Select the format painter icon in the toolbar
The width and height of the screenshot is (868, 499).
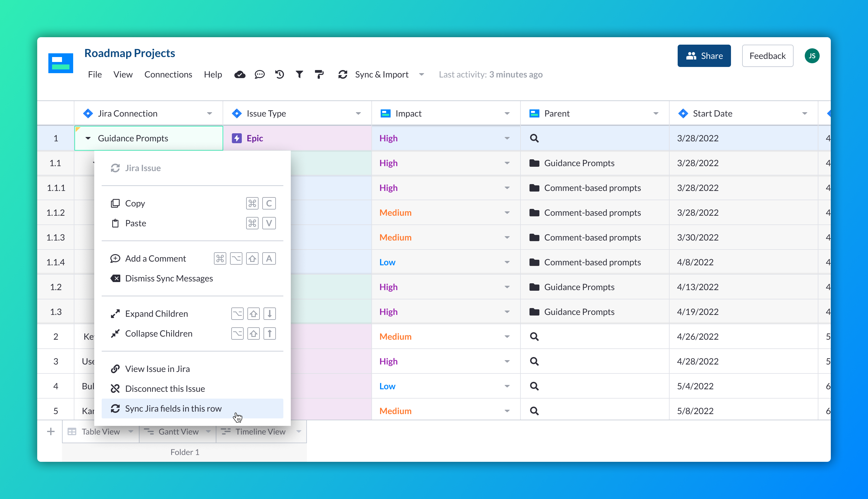click(x=319, y=74)
